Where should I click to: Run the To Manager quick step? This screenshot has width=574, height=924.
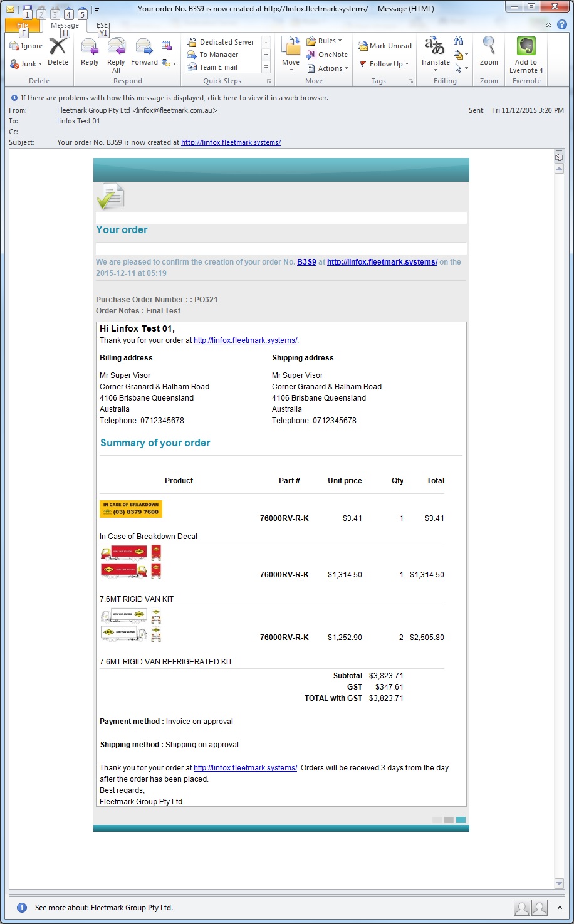(x=213, y=55)
